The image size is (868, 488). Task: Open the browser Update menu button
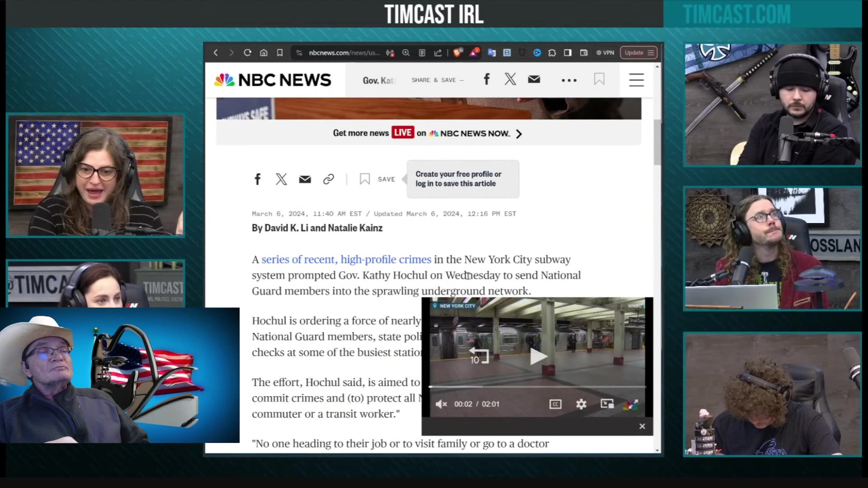click(638, 53)
